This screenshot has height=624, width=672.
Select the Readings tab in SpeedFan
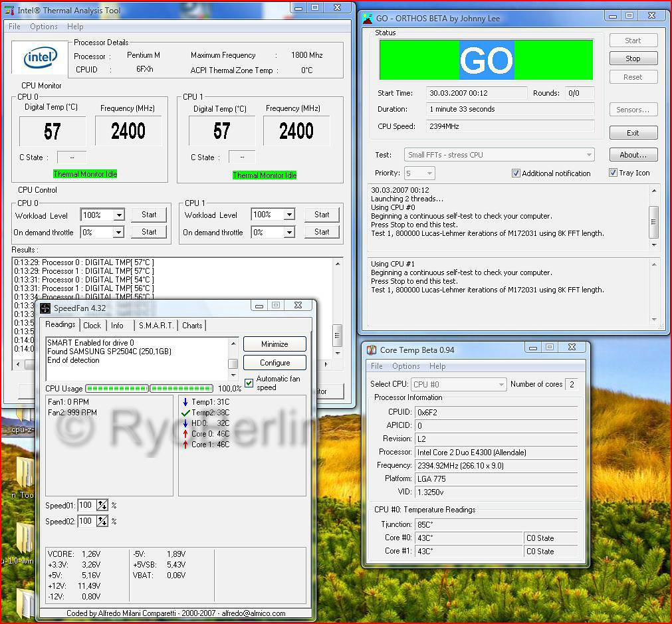click(x=60, y=324)
